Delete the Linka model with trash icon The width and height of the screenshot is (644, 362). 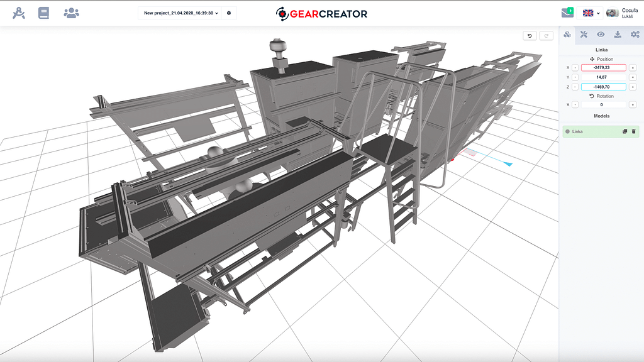(x=634, y=131)
